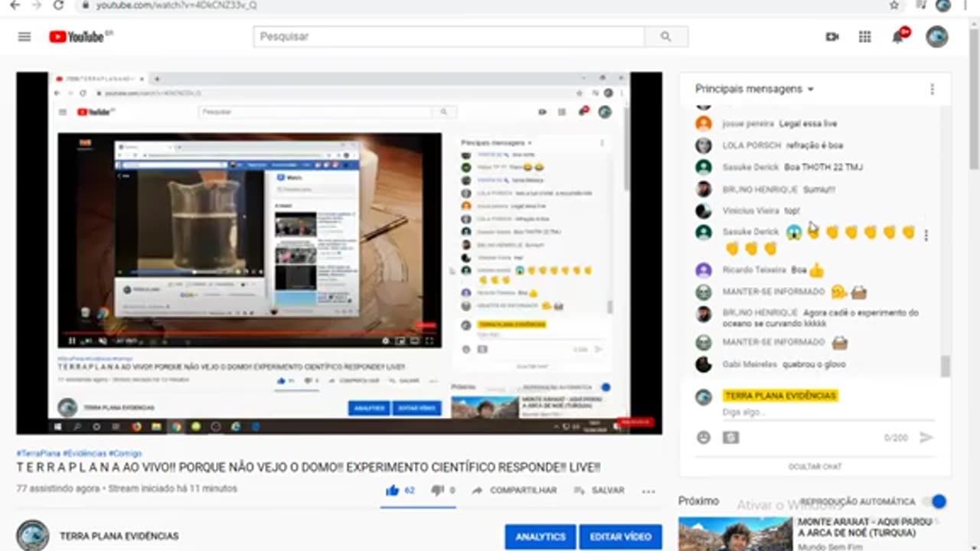Open the account avatar menu
This screenshot has width=980, height=551.
pyautogui.click(x=937, y=37)
